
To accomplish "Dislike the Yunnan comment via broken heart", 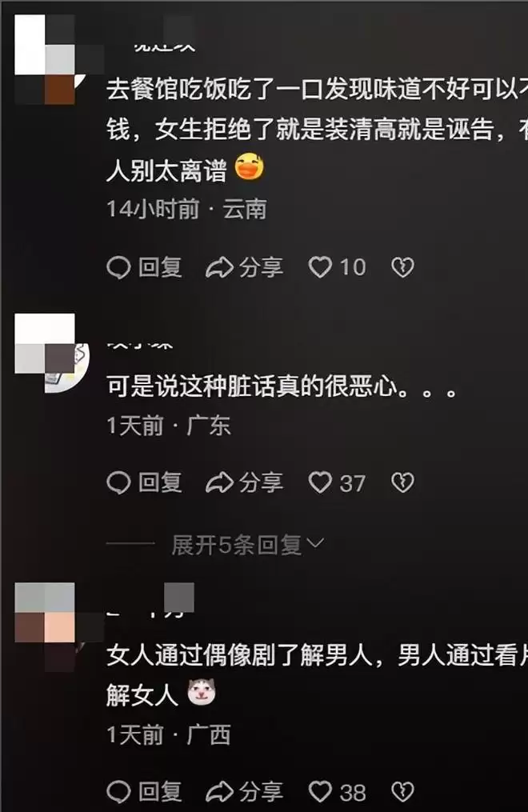I will pyautogui.click(x=402, y=267).
